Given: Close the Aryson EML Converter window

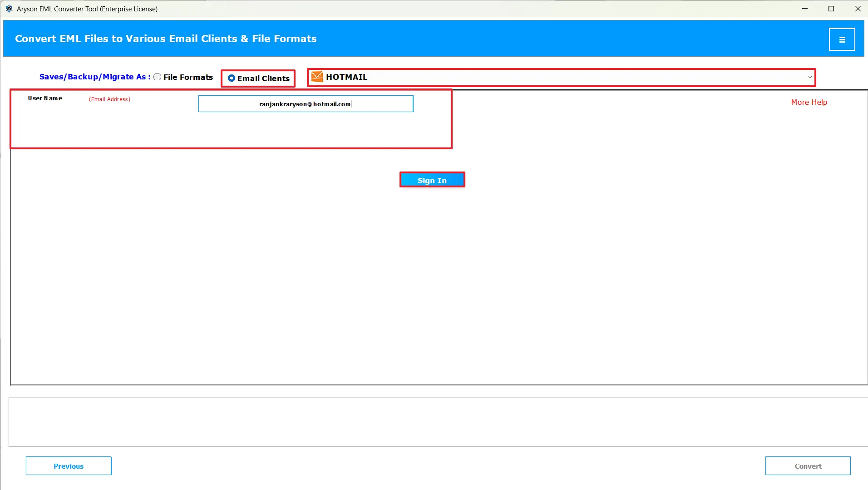Looking at the screenshot, I should pyautogui.click(x=858, y=9).
